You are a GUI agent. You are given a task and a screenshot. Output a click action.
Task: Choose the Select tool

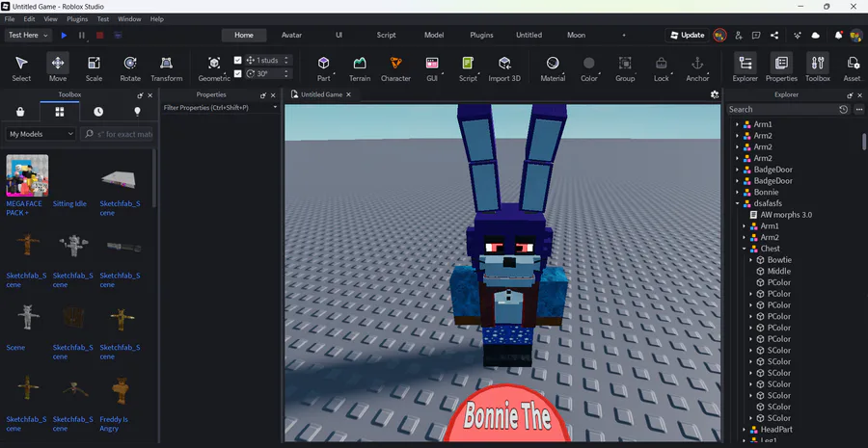tap(21, 68)
